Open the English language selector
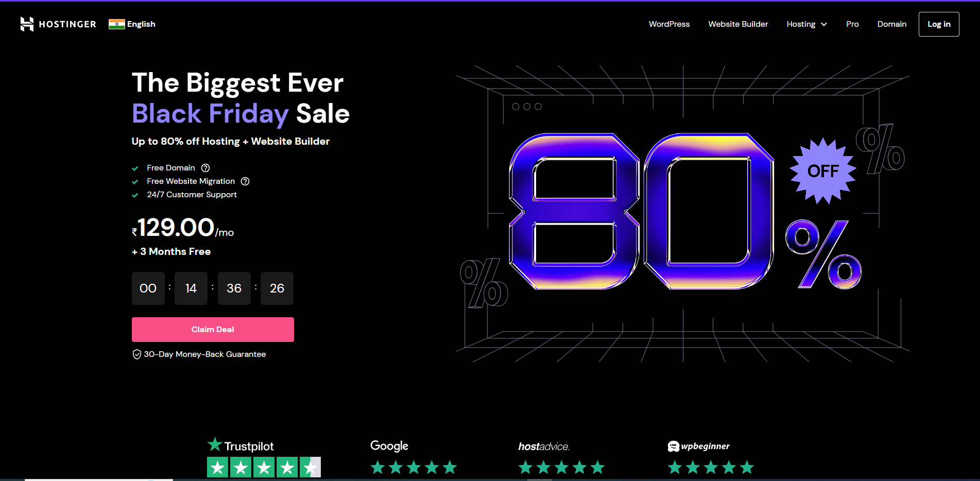This screenshot has width=980, height=481. [x=132, y=24]
